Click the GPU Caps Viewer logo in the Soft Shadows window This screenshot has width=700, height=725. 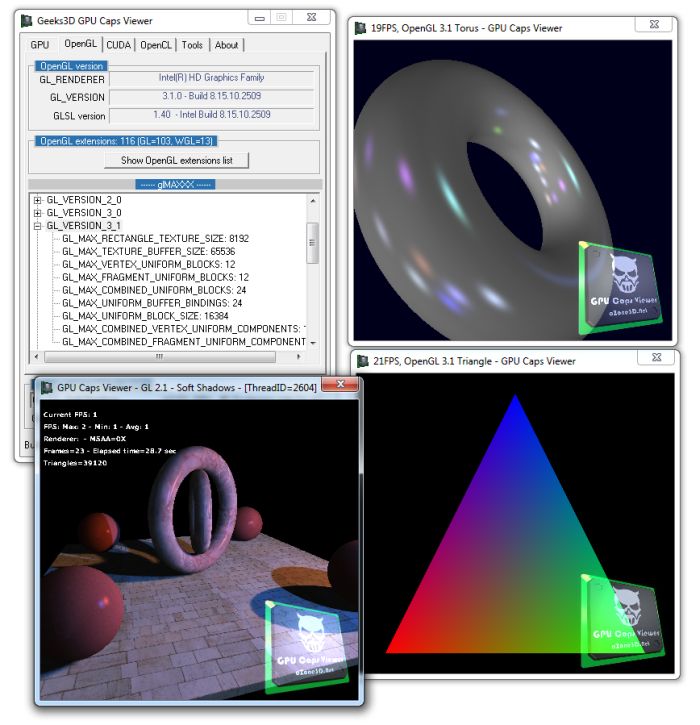[307, 647]
